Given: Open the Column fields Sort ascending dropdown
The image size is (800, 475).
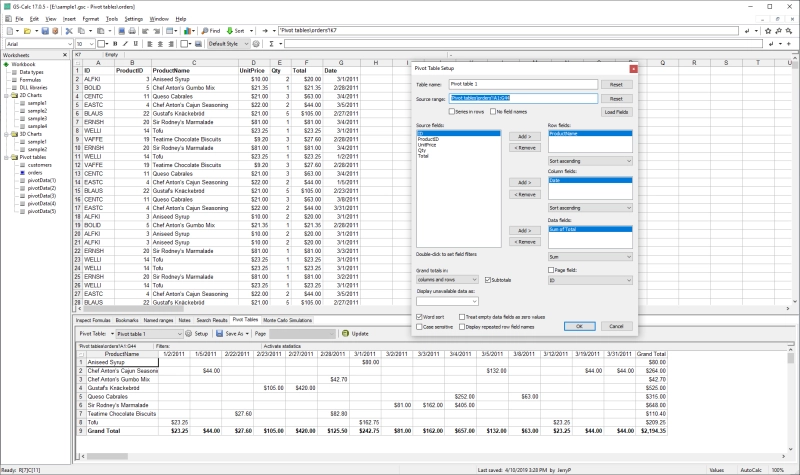Looking at the screenshot, I should point(590,208).
